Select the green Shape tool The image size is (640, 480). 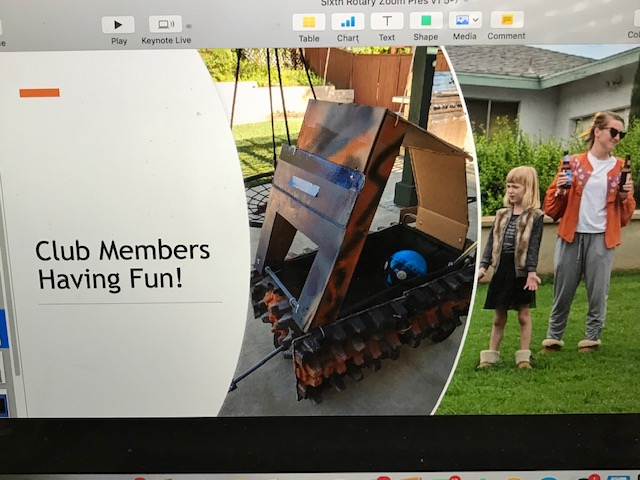(x=426, y=21)
